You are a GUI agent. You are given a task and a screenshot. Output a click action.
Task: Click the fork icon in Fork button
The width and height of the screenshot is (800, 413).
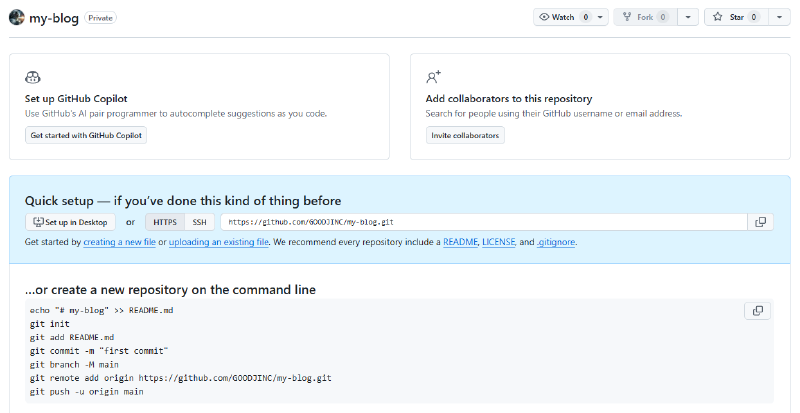pos(627,17)
